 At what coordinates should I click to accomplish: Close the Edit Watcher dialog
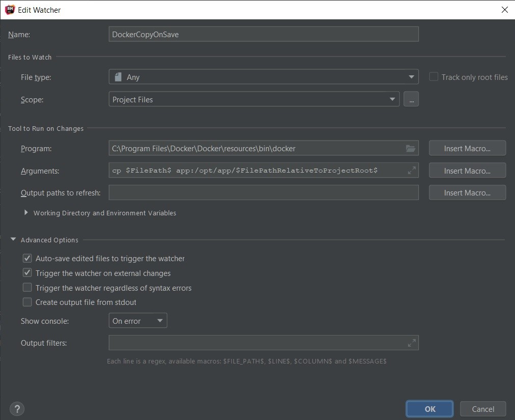coord(505,10)
